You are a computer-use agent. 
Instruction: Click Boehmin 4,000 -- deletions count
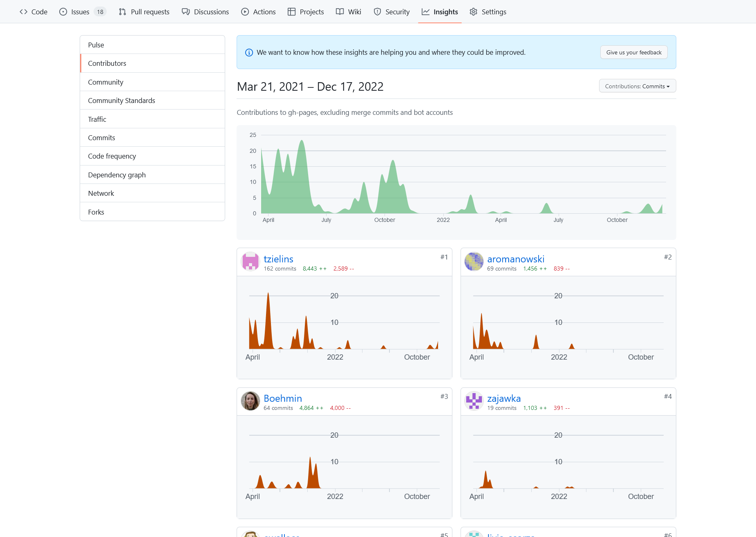[x=340, y=408]
